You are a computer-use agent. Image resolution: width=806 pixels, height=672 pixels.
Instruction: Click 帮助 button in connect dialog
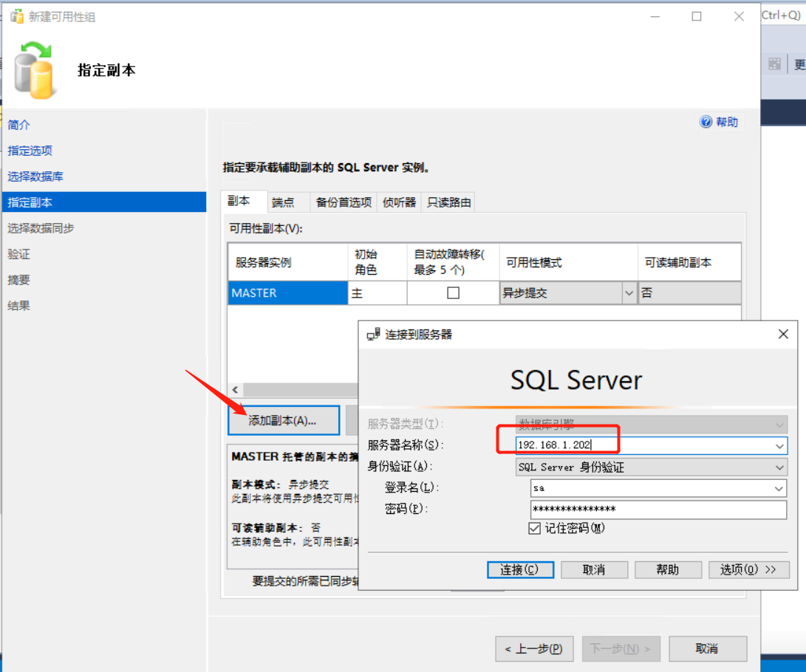pyautogui.click(x=668, y=569)
